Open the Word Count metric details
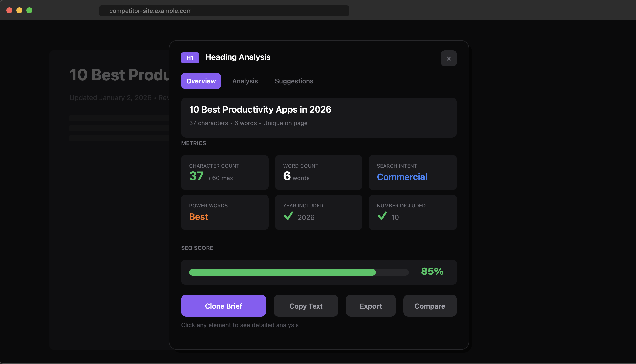The width and height of the screenshot is (636, 364). 318,172
